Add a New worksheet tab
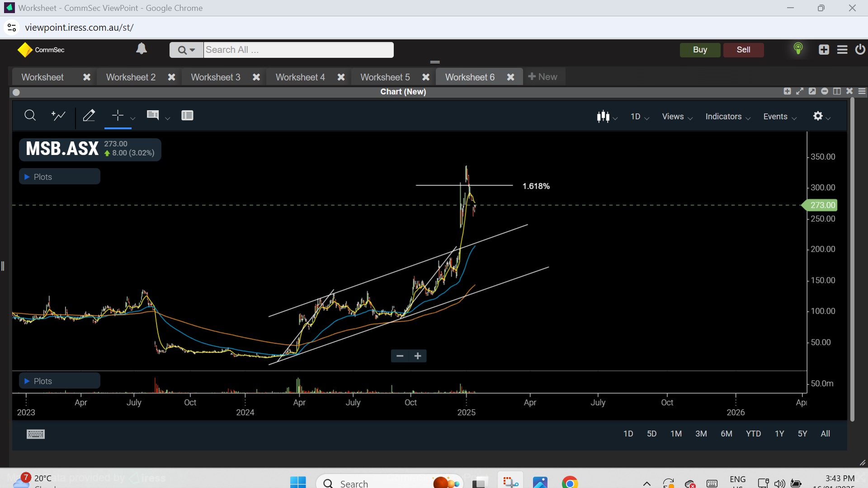Image resolution: width=868 pixels, height=488 pixels. (543, 77)
